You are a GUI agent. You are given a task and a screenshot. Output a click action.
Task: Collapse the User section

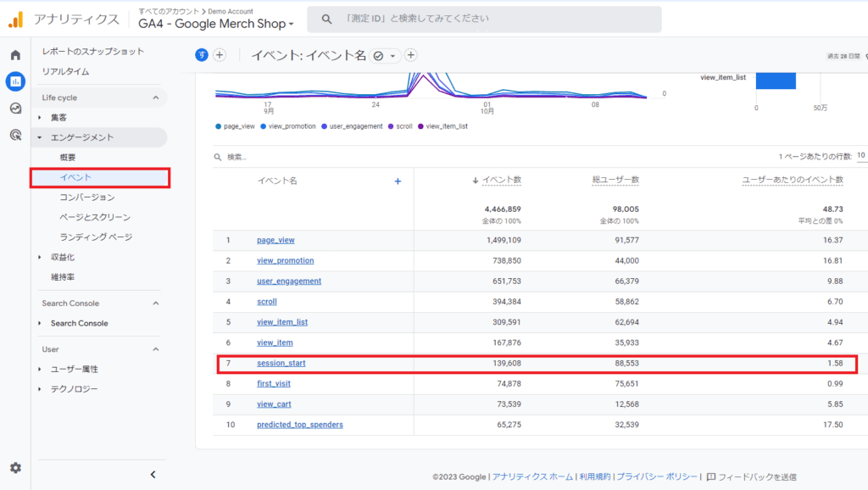point(156,349)
